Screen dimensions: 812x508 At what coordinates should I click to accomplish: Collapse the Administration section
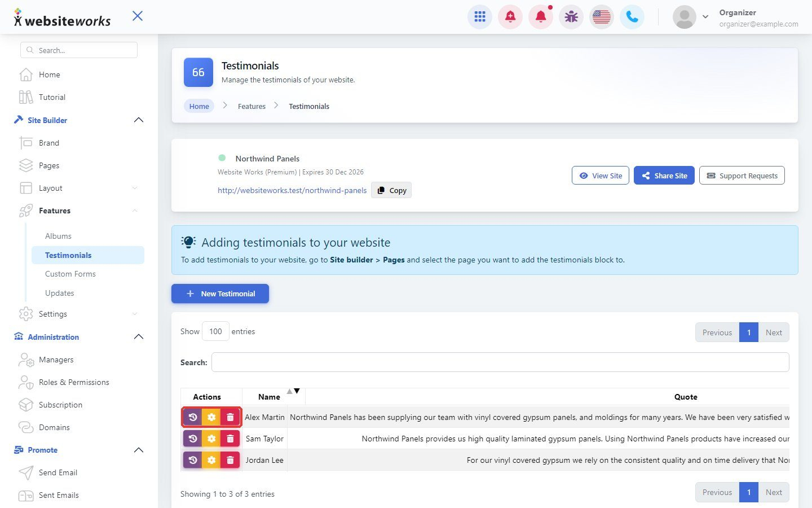(x=139, y=337)
